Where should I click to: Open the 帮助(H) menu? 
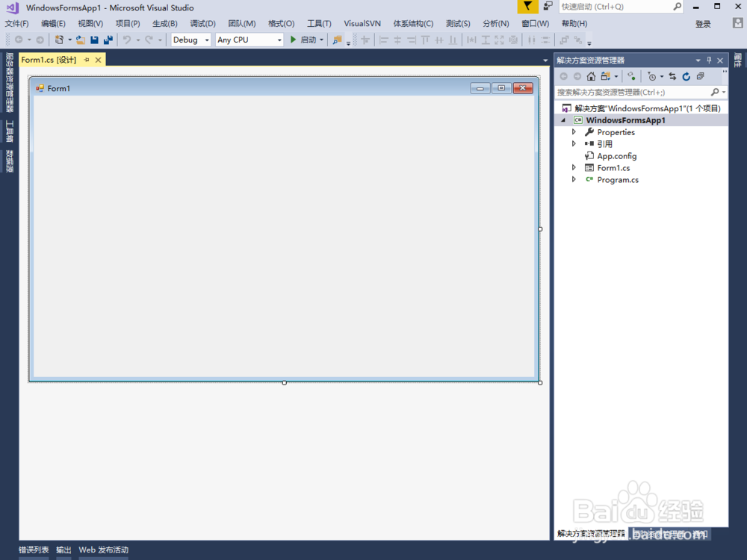[574, 23]
